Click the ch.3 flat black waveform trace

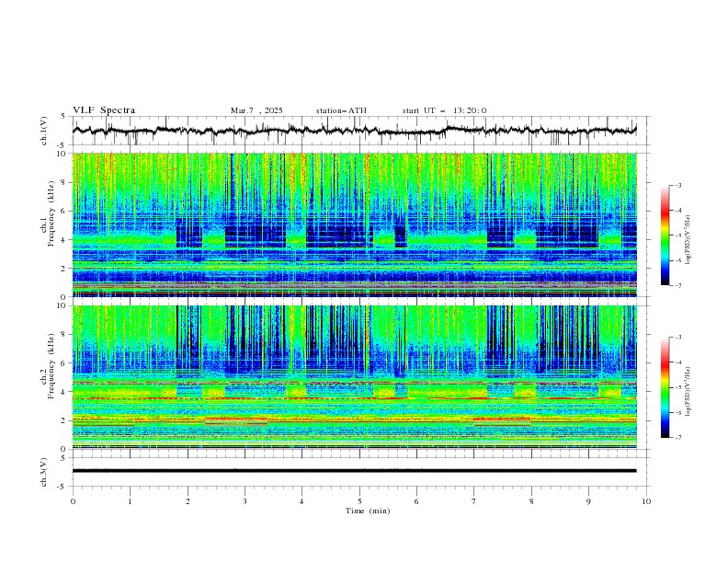click(354, 471)
